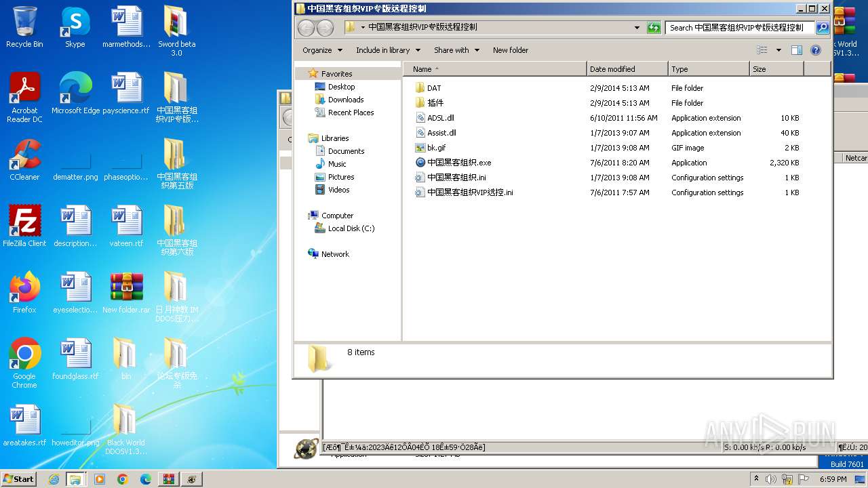
Task: Select Sword beta 3.0 folder icon
Action: click(176, 31)
